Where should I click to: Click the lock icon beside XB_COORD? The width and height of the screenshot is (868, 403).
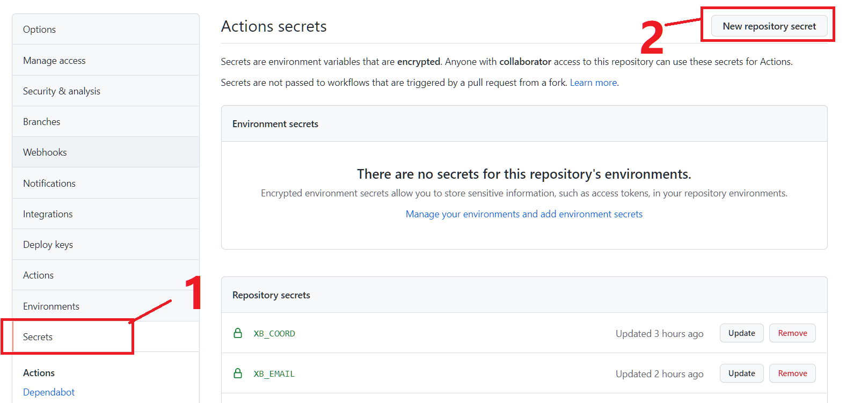(x=238, y=333)
